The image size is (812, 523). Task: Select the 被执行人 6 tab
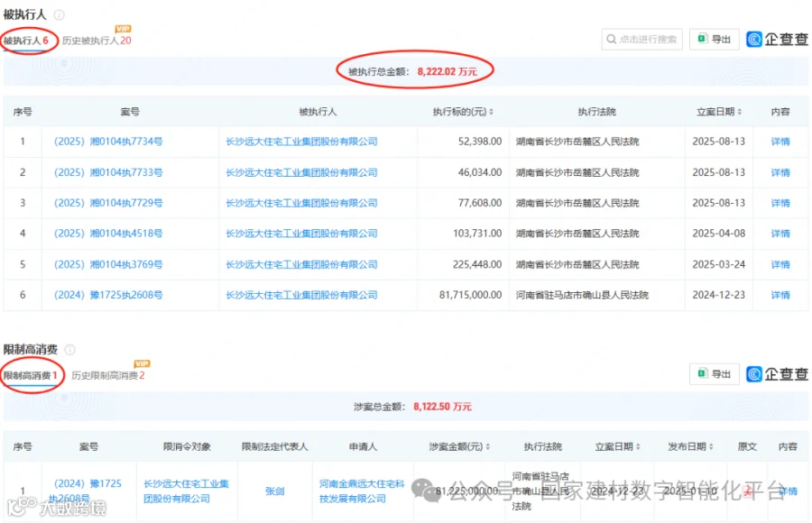pos(26,41)
